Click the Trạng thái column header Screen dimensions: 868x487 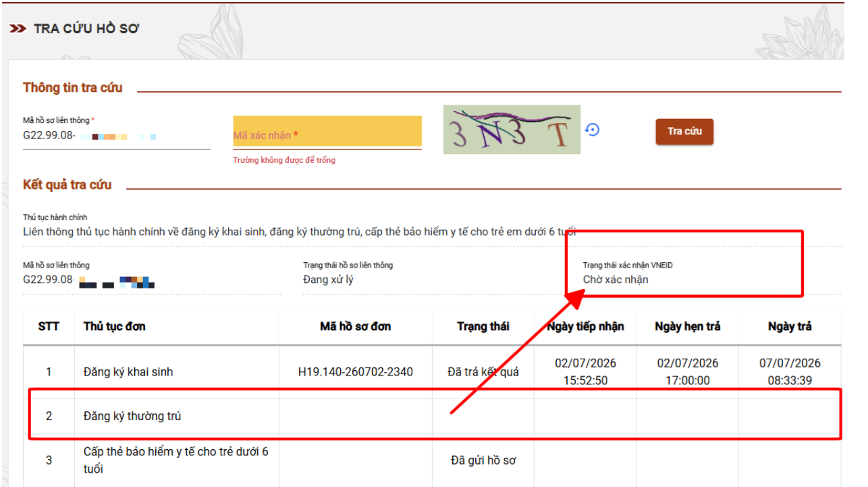[483, 326]
